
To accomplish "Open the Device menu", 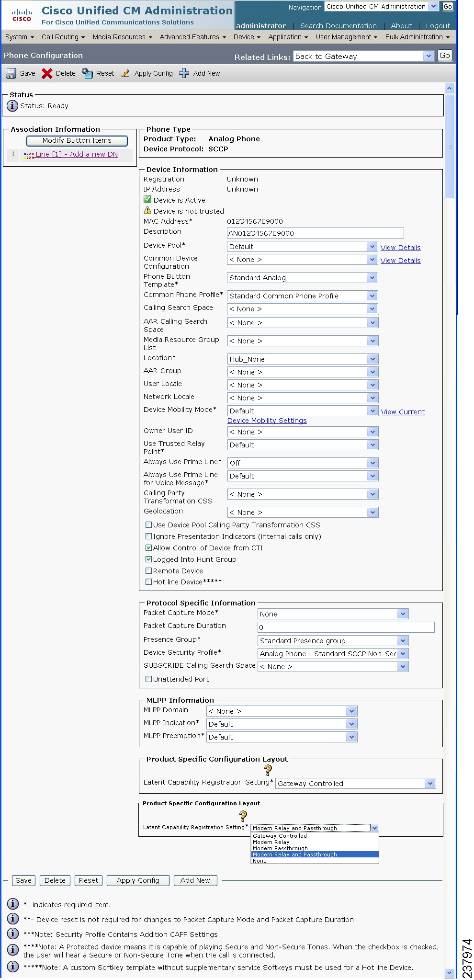I will click(x=247, y=37).
